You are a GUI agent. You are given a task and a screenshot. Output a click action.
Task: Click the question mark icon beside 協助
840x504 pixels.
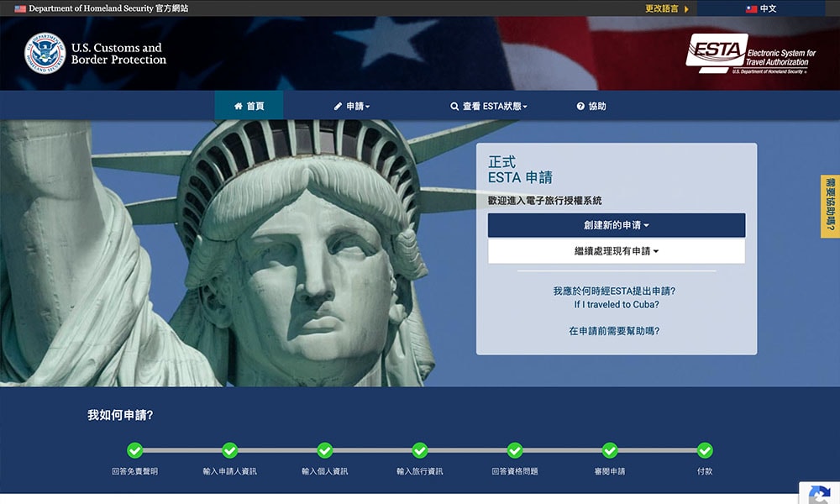580,106
